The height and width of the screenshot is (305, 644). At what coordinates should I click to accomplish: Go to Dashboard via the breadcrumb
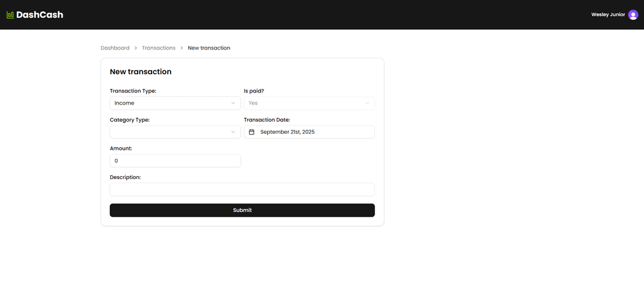(x=115, y=48)
